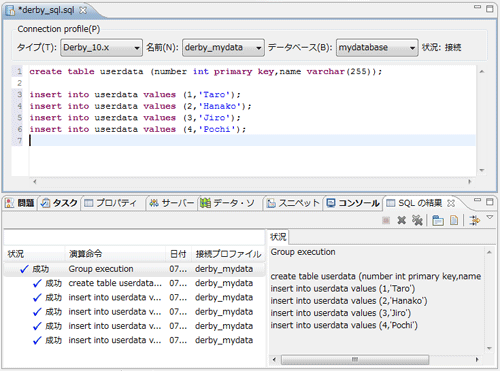
Task: Click the 接続プロファイル column header
Action: 228,254
